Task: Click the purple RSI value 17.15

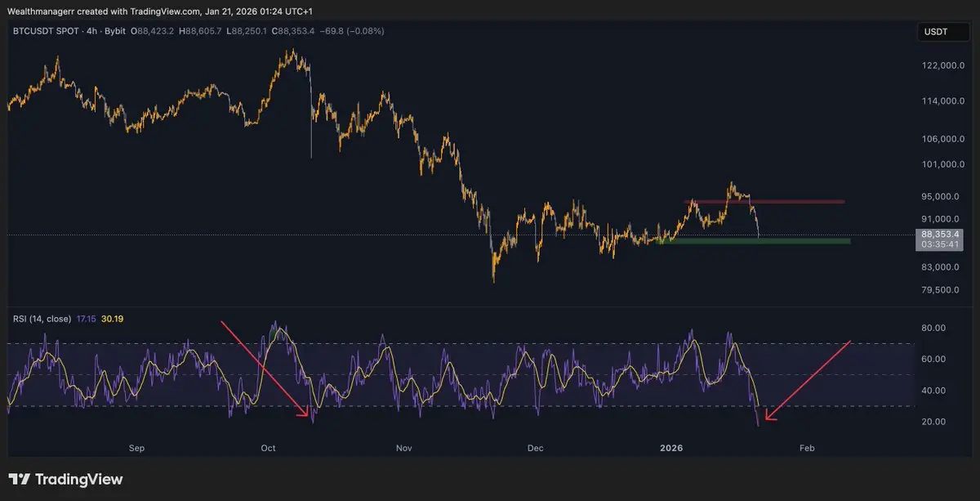Action: pyautogui.click(x=87, y=318)
